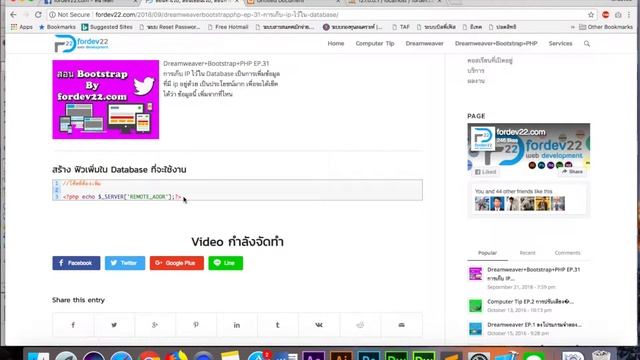Open the Chrome three-dot menu
This screenshot has height=360, width=640.
point(629,15)
